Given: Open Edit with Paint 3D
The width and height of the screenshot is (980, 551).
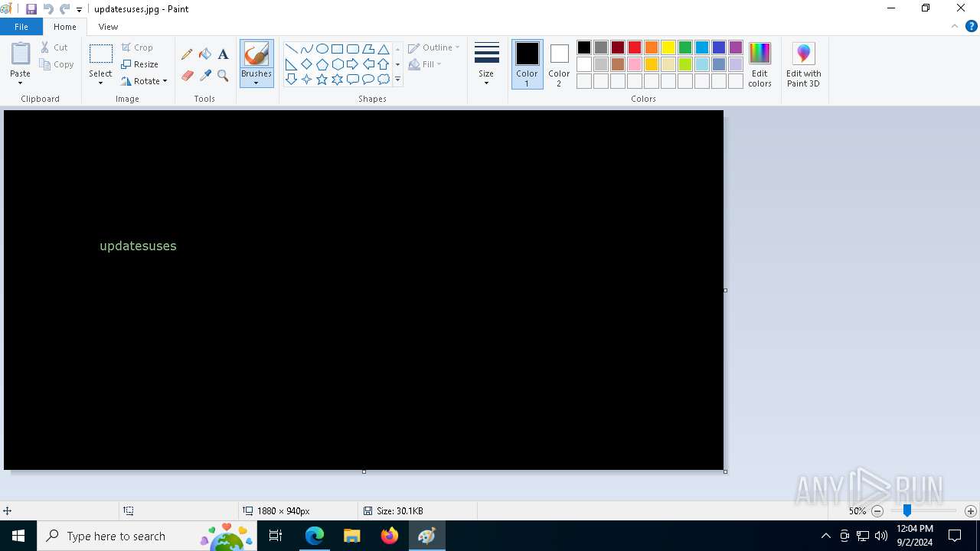Looking at the screenshot, I should [x=803, y=65].
